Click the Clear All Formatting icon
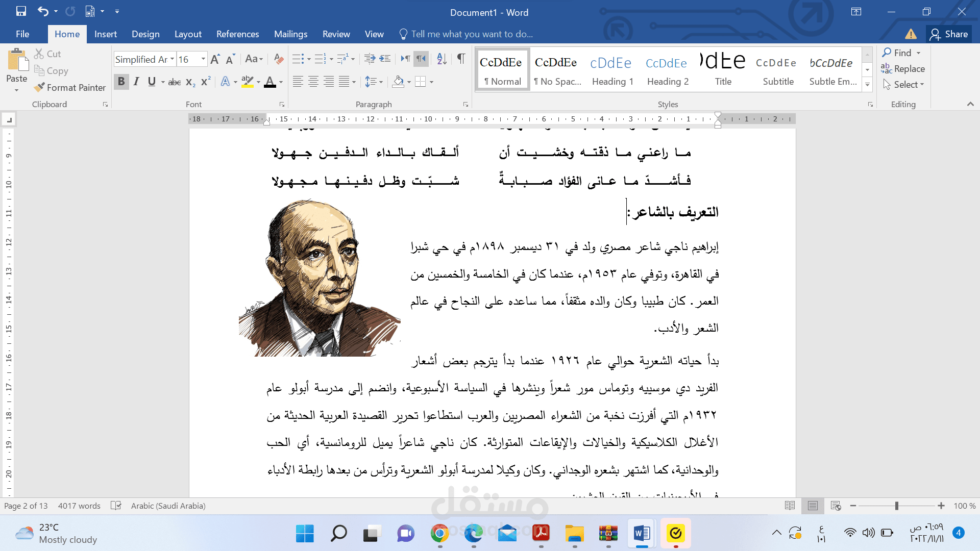 (x=278, y=59)
